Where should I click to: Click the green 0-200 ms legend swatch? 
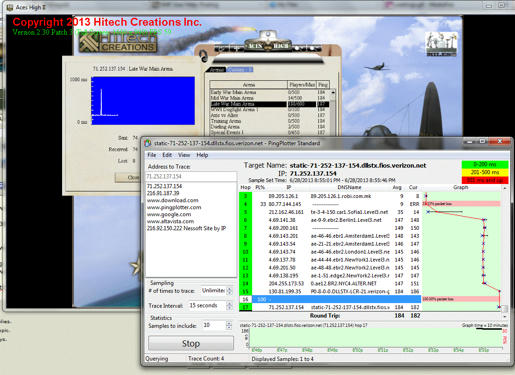click(485, 164)
